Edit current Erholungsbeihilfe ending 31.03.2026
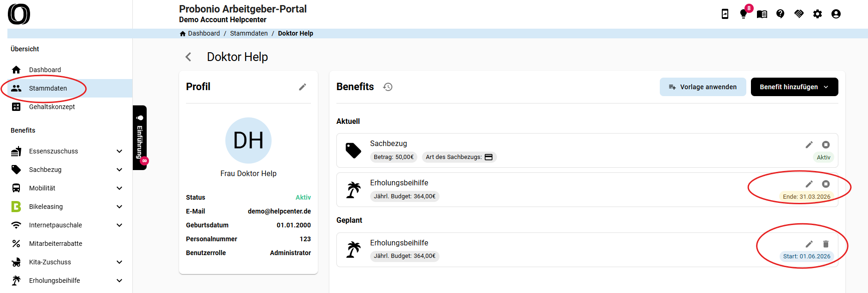The image size is (868, 293). [x=809, y=184]
